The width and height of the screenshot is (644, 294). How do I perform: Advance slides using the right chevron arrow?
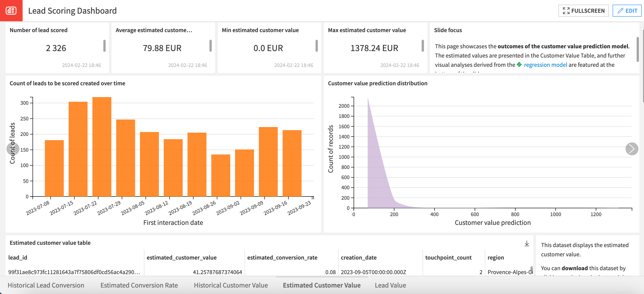[x=632, y=149]
